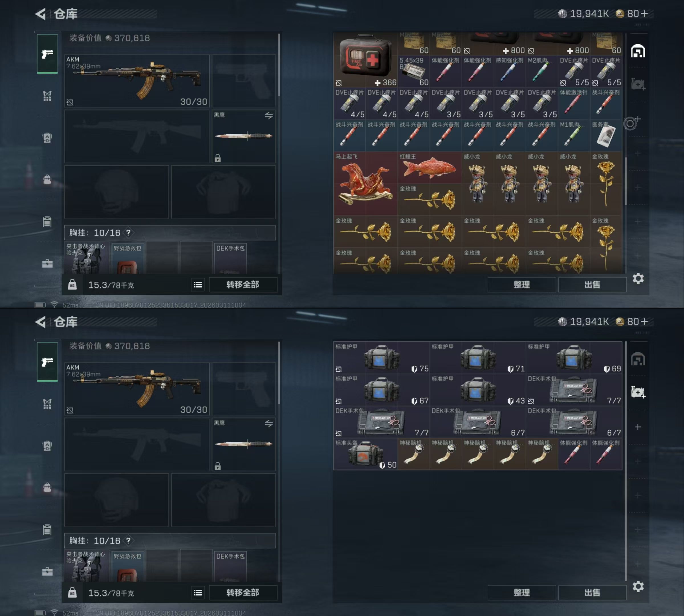Select the 标准护甲 case with durability 43

tap(478, 390)
